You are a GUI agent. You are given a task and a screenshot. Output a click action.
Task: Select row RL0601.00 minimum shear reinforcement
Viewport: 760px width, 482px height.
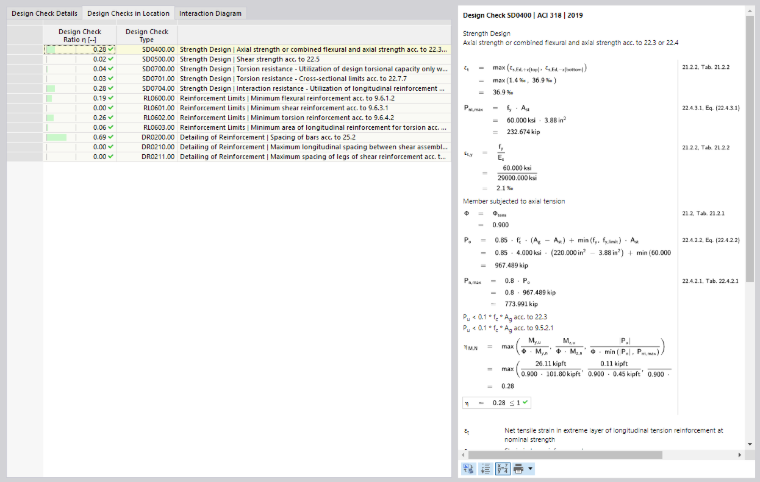click(247, 108)
